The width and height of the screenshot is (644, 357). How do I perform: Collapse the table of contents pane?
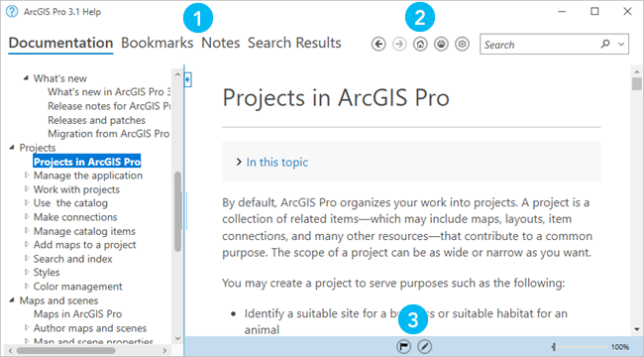(187, 79)
